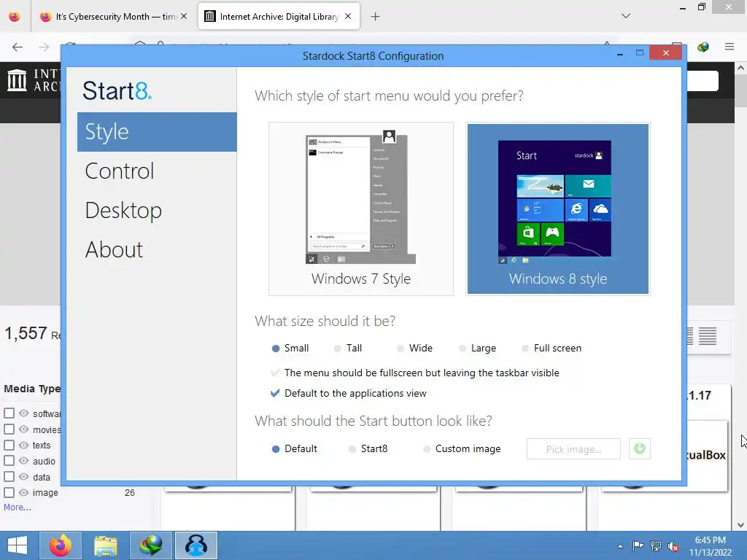The image size is (747, 560).
Task: Open the globe download manager taskbar icon
Action: (150, 545)
